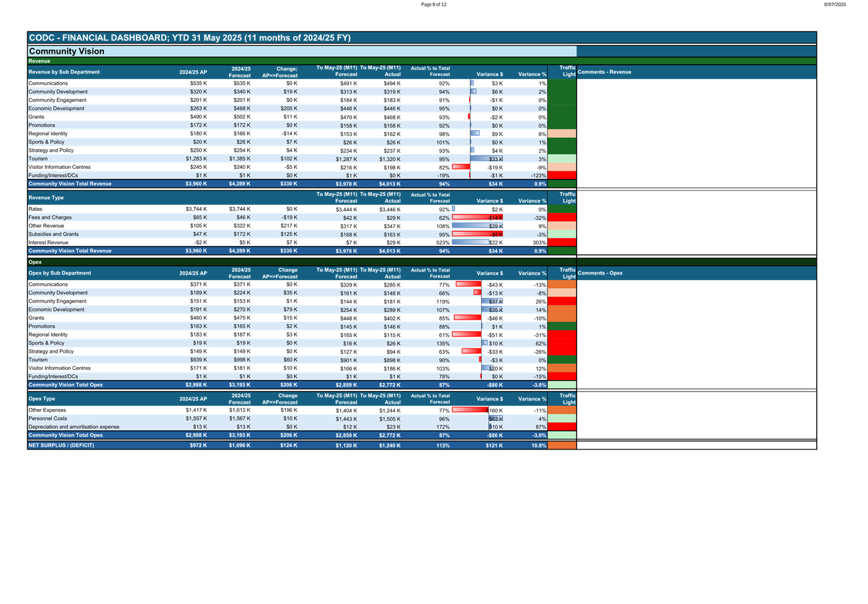Viewport: 868px width, 604px height.
Task: Select the Comments - Revenue header cell
Action: coord(604,72)
